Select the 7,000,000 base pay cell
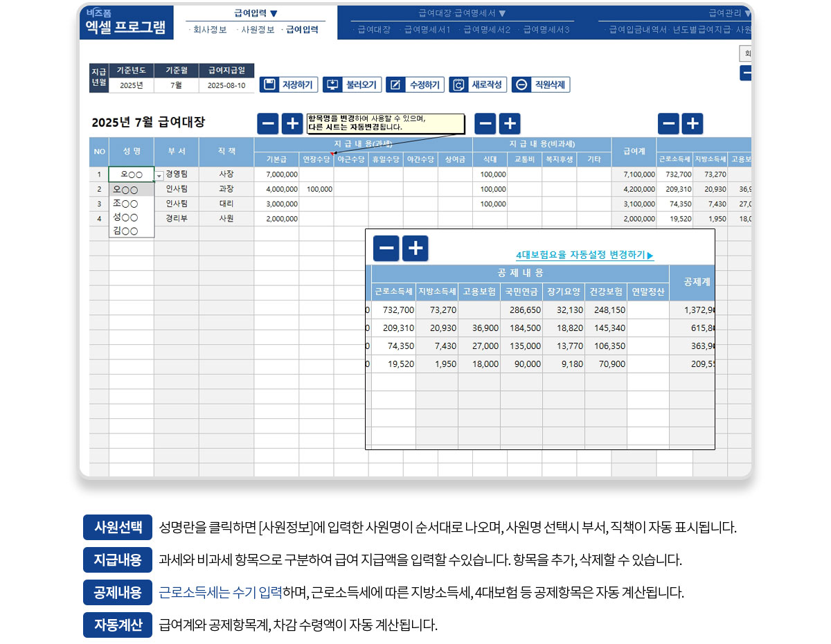831x644 pixels. [277, 175]
